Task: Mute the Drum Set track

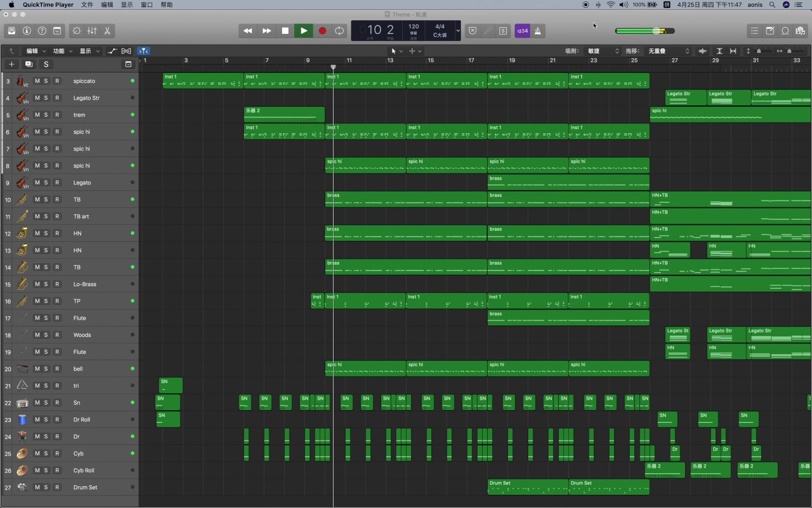Action: point(37,487)
